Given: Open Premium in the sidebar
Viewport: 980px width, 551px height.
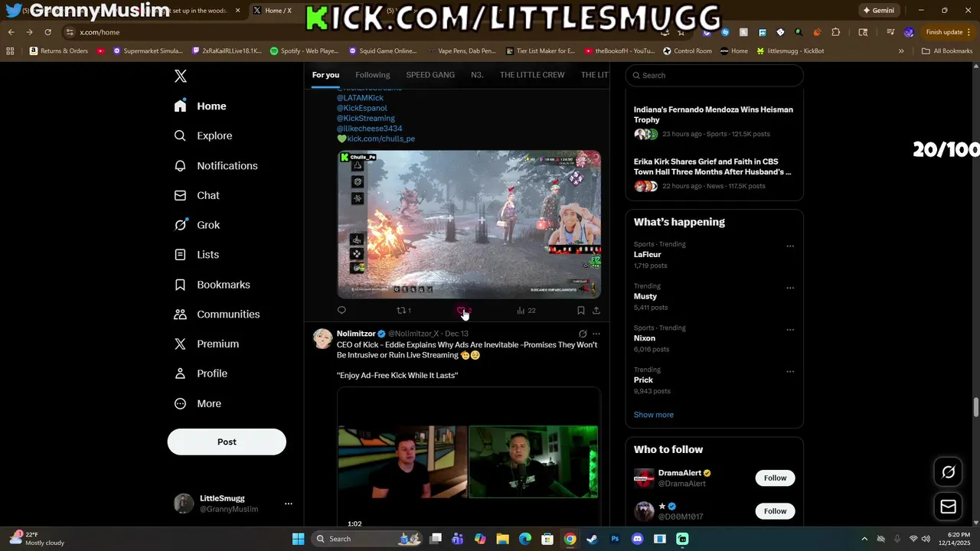Looking at the screenshot, I should pyautogui.click(x=207, y=344).
